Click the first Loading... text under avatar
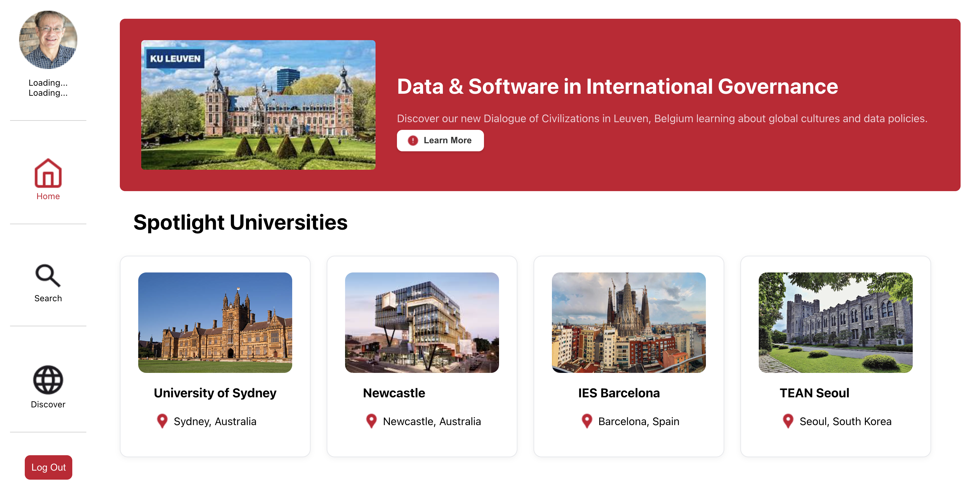 click(48, 83)
